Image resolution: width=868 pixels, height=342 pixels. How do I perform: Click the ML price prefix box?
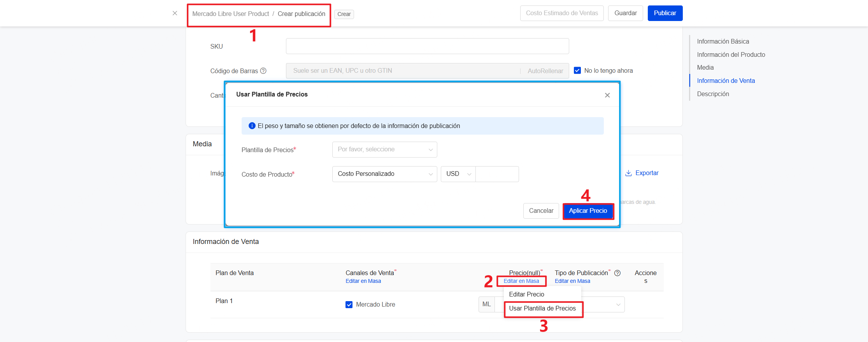click(x=486, y=304)
